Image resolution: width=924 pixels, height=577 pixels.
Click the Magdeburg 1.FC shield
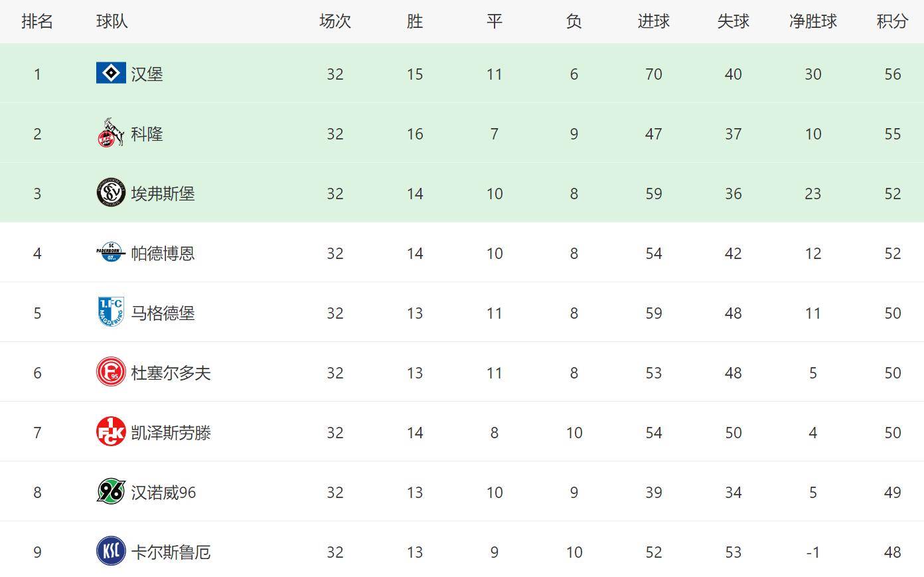[x=111, y=312]
